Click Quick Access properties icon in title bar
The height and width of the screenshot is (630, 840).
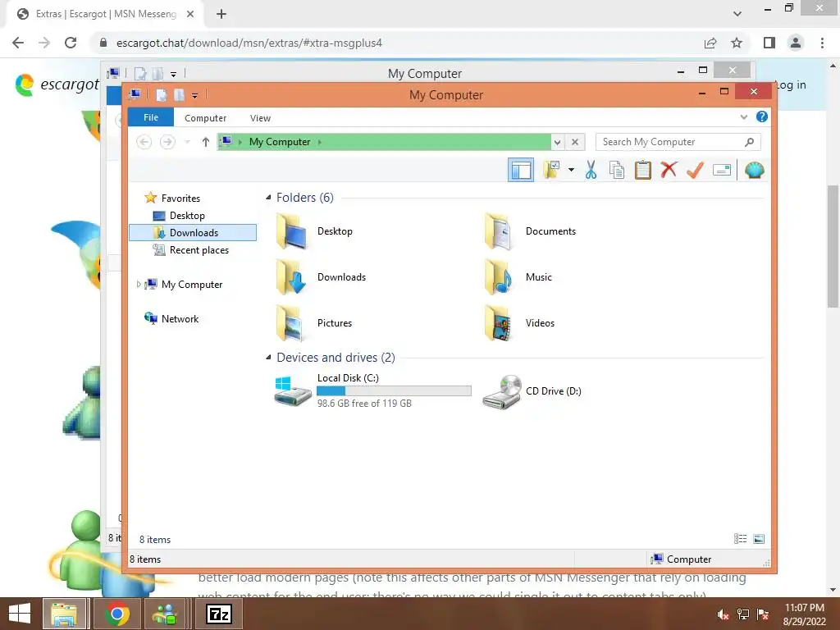tap(162, 95)
